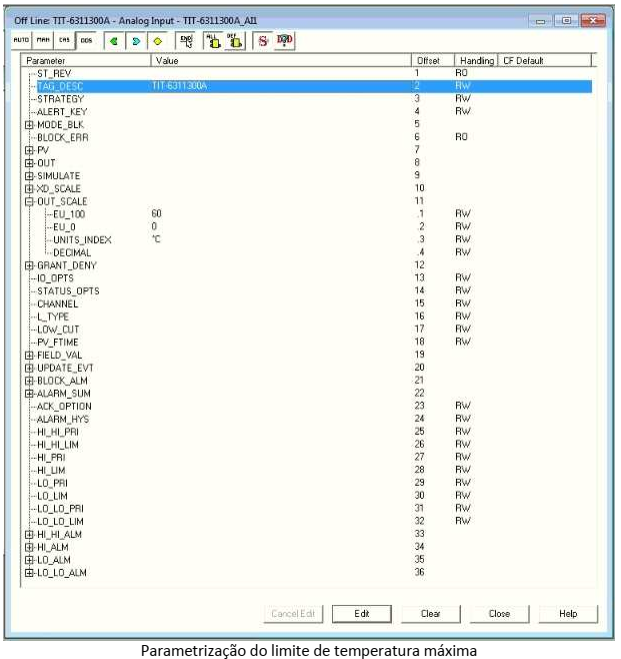Click the green left arrow icon
Viewport: 621px width, 659px height.
point(113,41)
